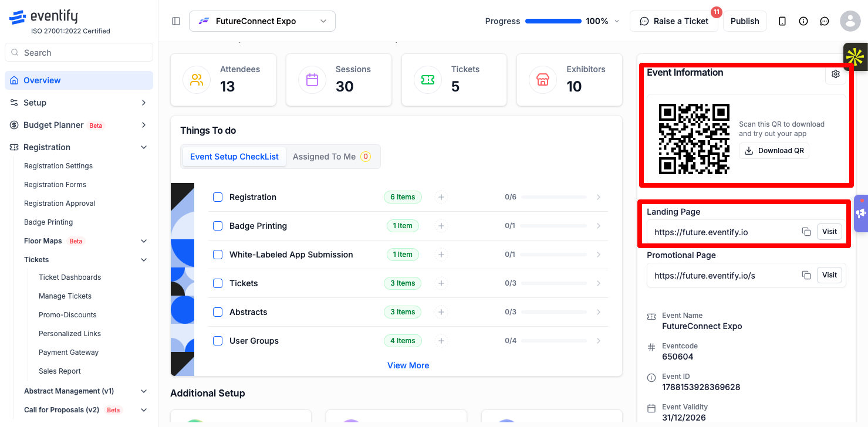This screenshot has height=427, width=868.
Task: Open Promo-Discounts under Tickets
Action: 67,315
